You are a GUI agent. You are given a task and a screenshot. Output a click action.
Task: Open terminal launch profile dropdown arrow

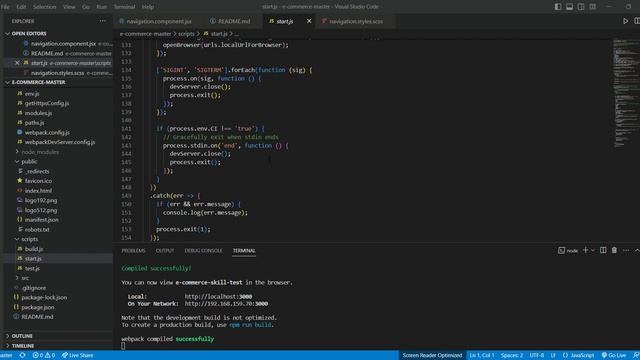[593, 250]
